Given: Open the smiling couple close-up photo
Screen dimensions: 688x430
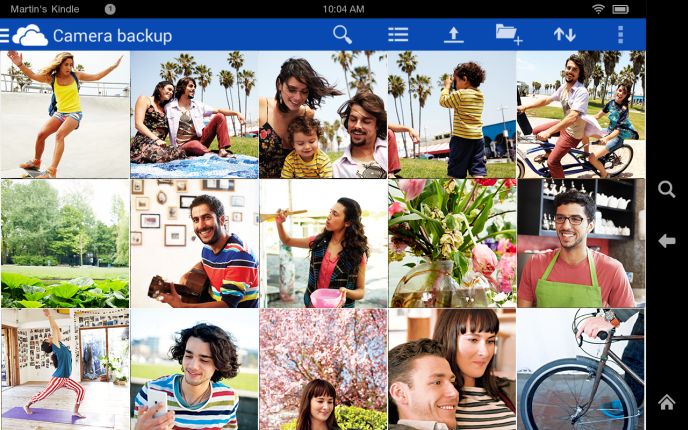Looking at the screenshot, I should 452,369.
